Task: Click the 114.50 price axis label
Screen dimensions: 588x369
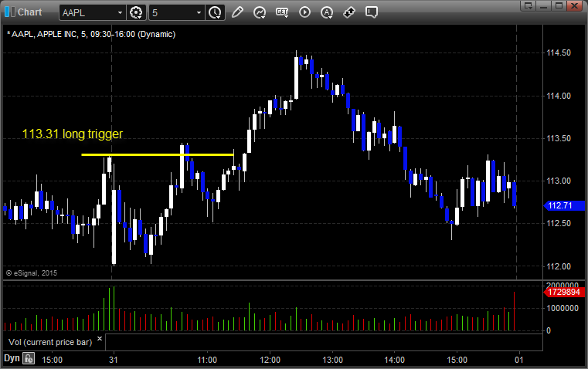Action: (559, 52)
